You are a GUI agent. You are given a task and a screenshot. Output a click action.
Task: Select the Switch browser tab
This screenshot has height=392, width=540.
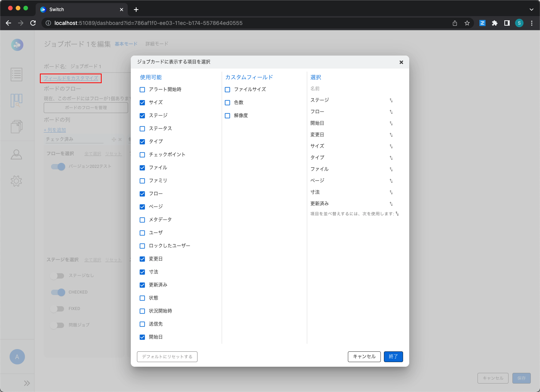coord(82,10)
